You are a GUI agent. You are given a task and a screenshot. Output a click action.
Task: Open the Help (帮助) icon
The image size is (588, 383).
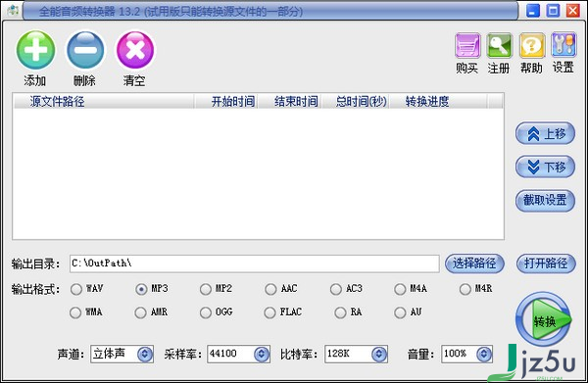pyautogui.click(x=532, y=45)
